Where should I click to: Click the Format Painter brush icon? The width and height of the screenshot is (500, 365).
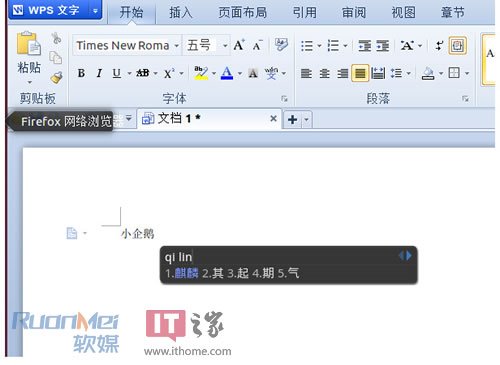click(x=56, y=77)
